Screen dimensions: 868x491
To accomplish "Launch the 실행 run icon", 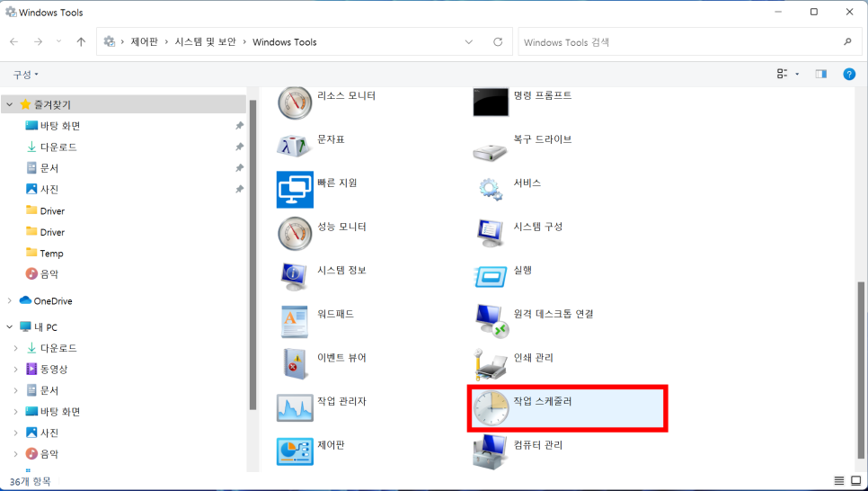I will click(491, 277).
